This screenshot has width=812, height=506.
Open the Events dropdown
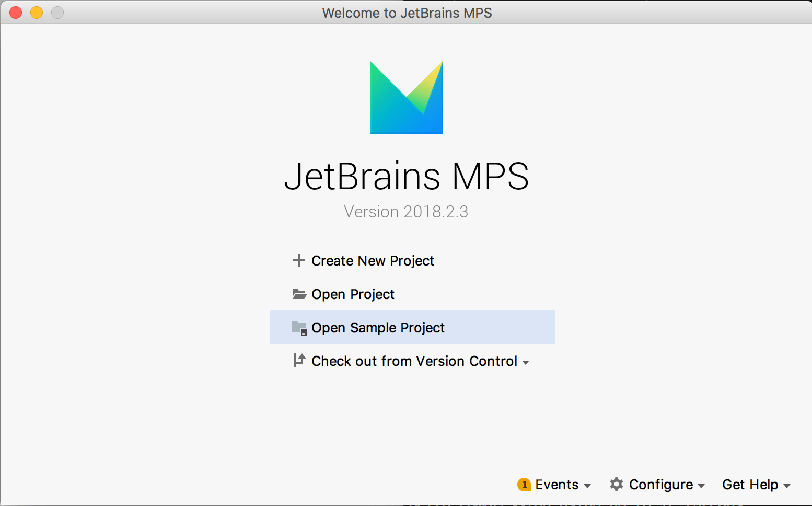click(x=587, y=486)
